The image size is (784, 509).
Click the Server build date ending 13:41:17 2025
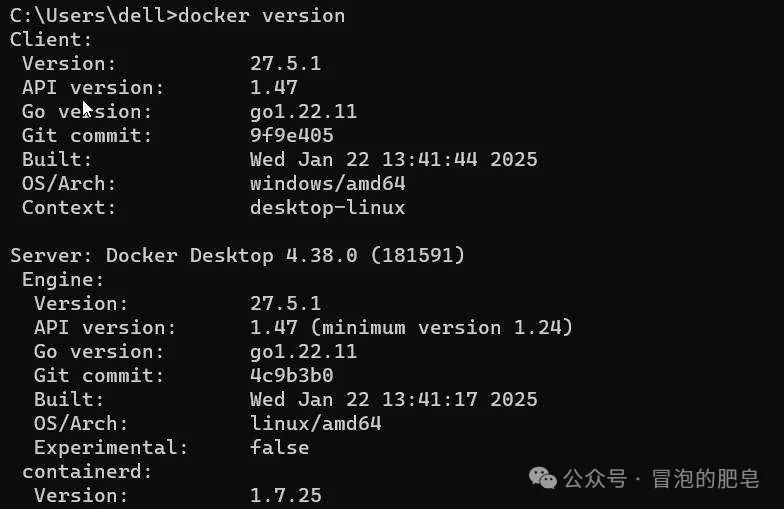(393, 399)
